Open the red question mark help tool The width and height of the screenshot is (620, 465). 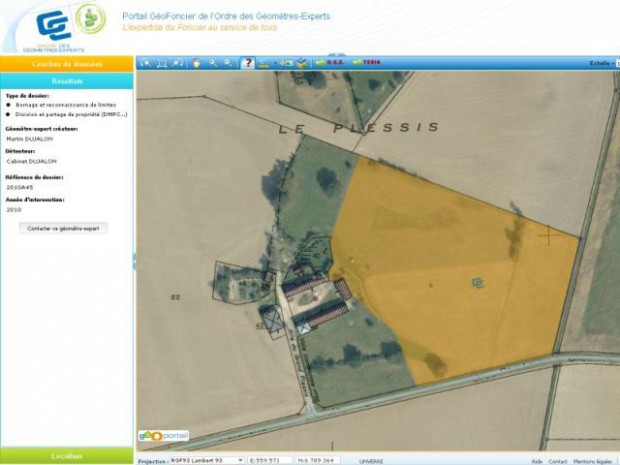(x=248, y=62)
